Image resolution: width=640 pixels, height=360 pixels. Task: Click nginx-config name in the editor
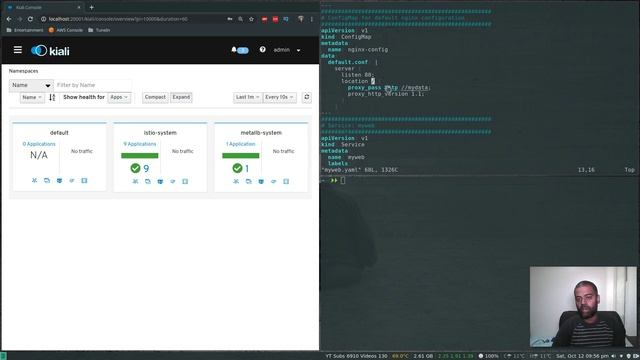(368, 49)
